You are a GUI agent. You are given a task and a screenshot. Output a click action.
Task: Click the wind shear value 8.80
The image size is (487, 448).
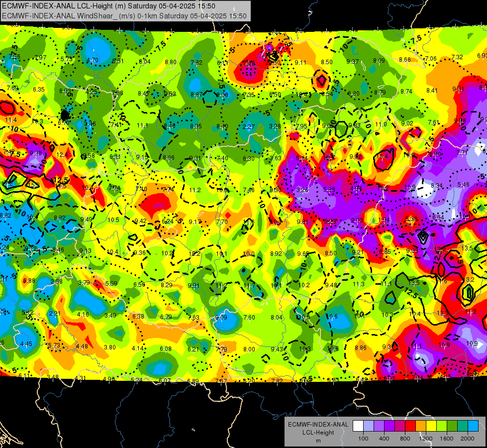point(171,62)
